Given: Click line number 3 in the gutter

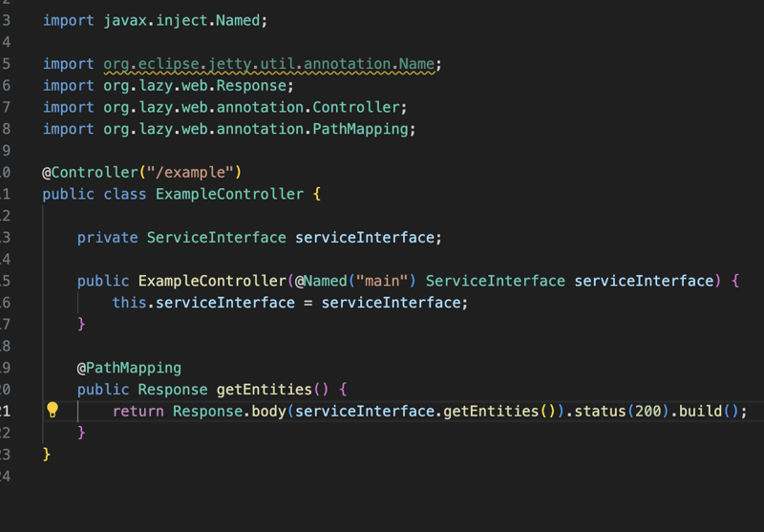Looking at the screenshot, I should pyautogui.click(x=6, y=20).
